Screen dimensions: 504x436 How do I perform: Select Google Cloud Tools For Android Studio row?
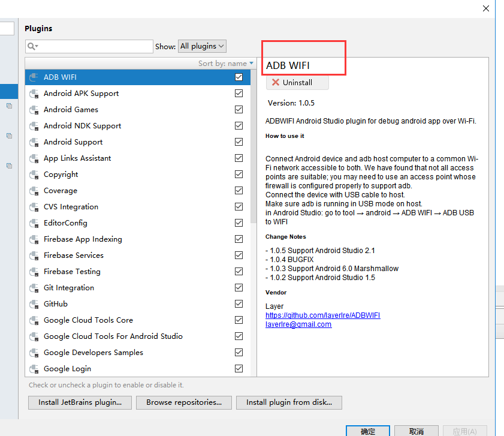click(x=138, y=336)
